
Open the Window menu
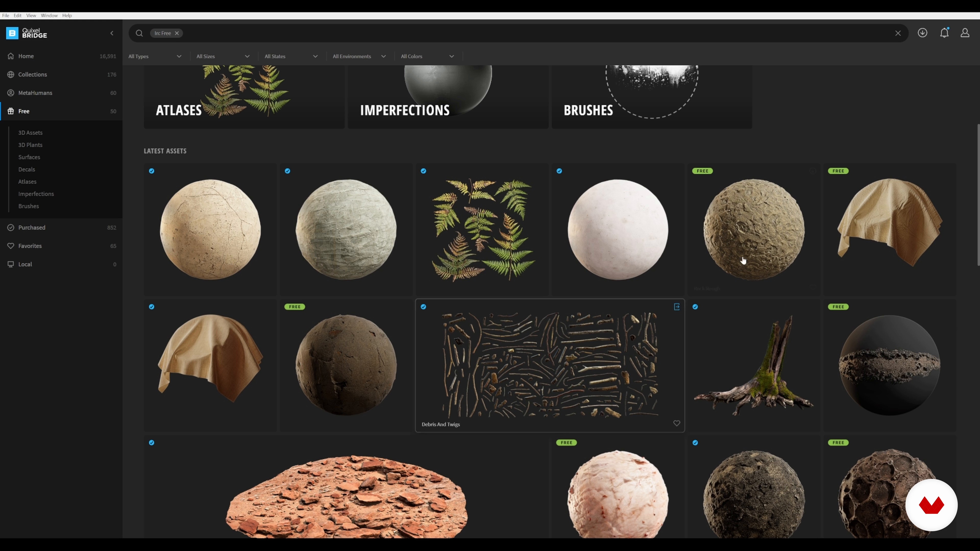pos(49,16)
